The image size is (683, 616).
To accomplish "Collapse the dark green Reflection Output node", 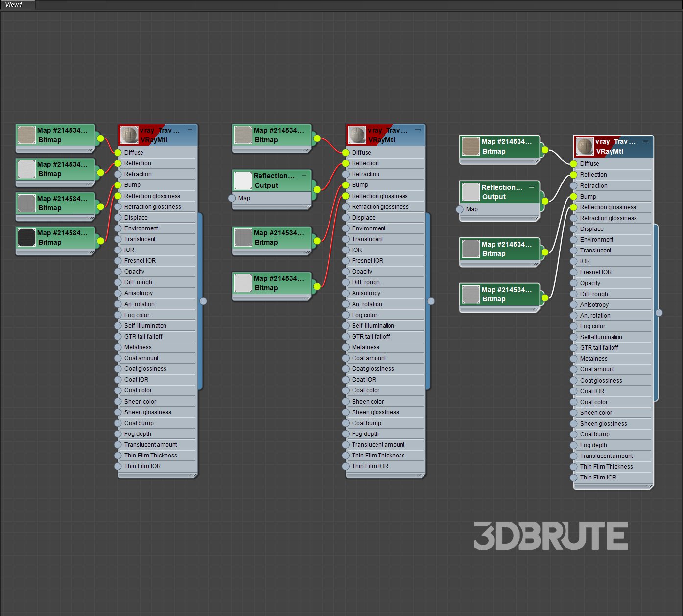I will 531,187.
